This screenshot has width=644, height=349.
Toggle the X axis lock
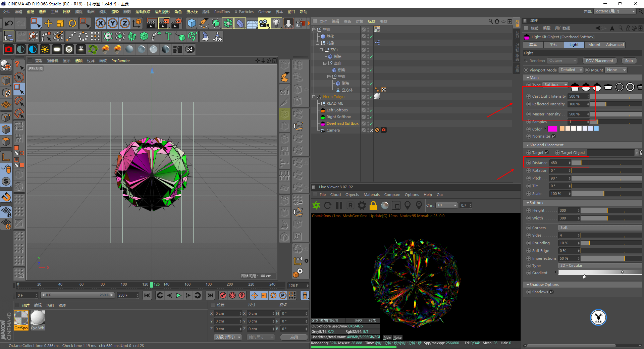coord(100,23)
